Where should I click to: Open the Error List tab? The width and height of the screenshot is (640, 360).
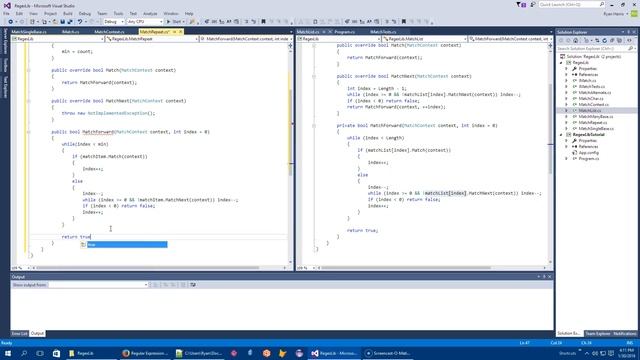click(x=19, y=333)
